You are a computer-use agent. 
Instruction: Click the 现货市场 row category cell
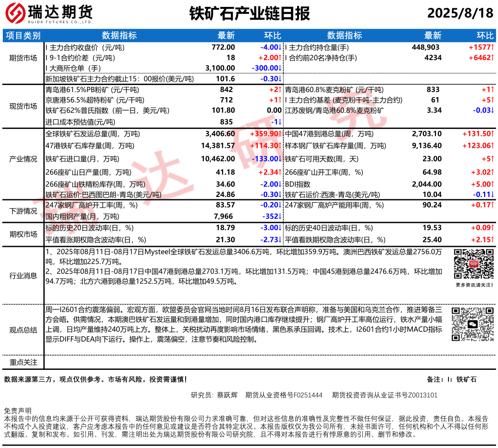[23, 106]
